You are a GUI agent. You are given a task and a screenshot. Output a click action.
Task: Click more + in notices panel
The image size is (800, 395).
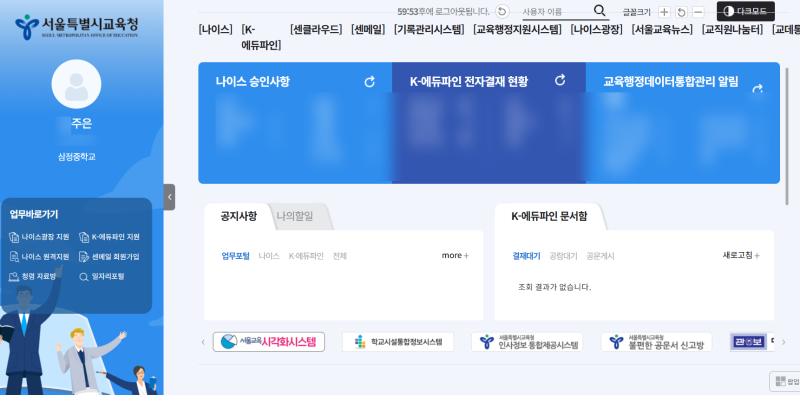tap(455, 256)
